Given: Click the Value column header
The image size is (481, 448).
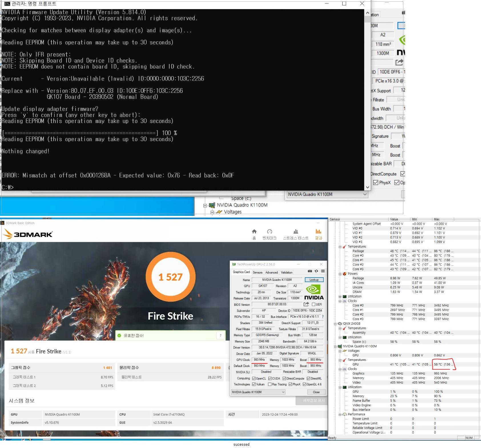Looking at the screenshot, I should 400,219.
